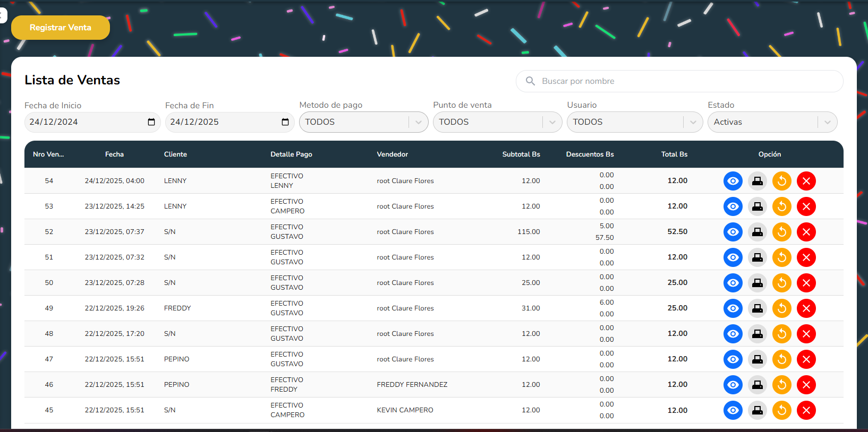Open calendar picker for Fecha de Fin

tap(285, 122)
